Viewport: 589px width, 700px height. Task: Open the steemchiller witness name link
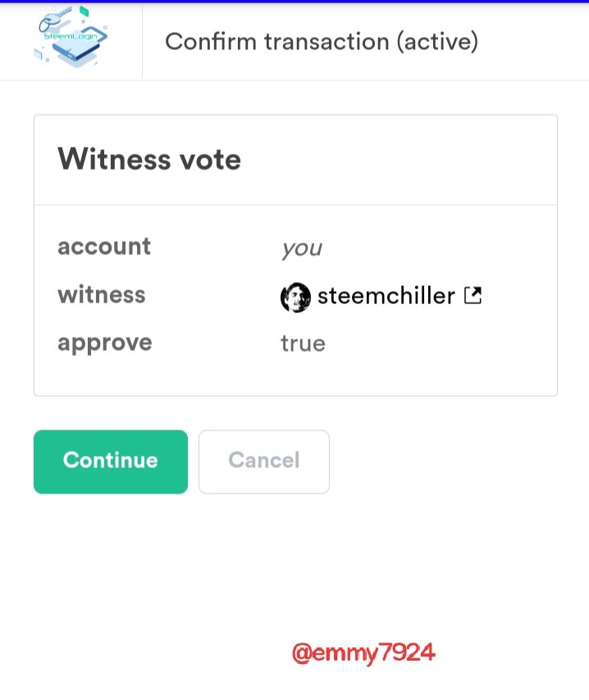[386, 296]
